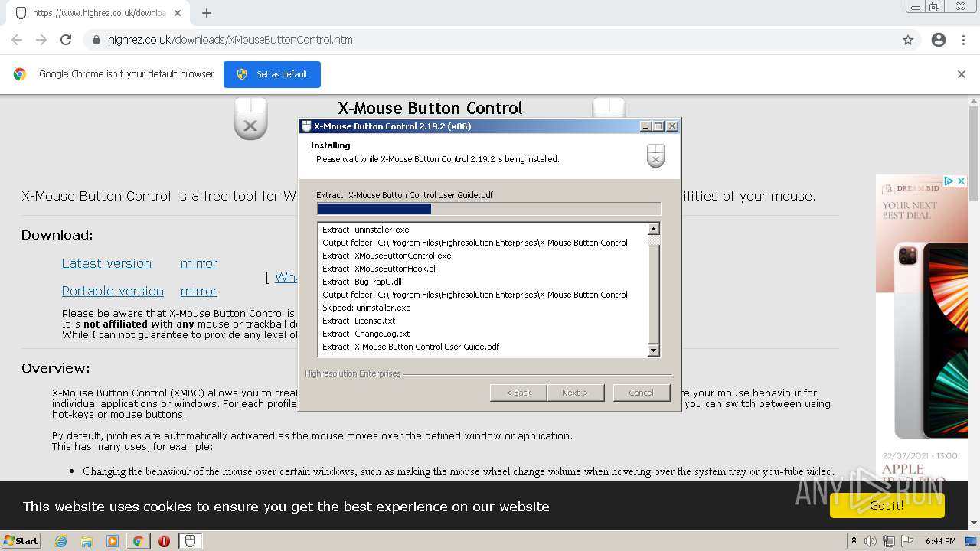Click the X-Mouse Button Control page title
The height and width of the screenshot is (551, 980).
tap(430, 108)
